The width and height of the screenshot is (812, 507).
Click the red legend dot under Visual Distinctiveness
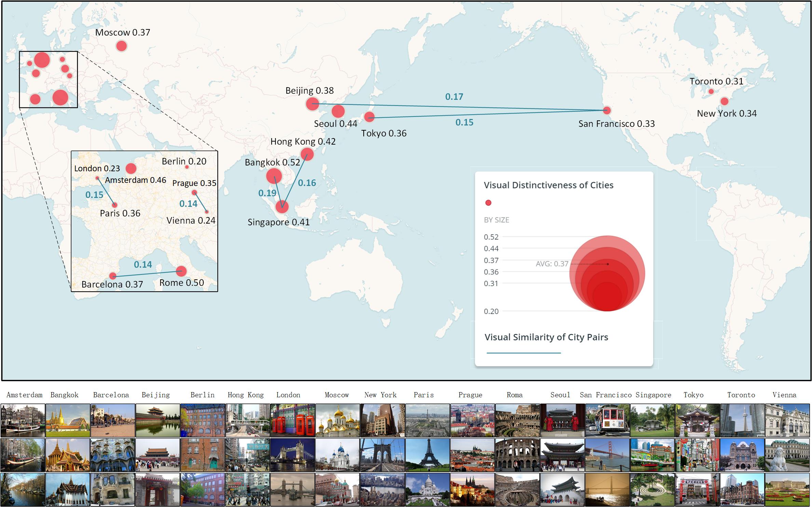[x=488, y=203]
